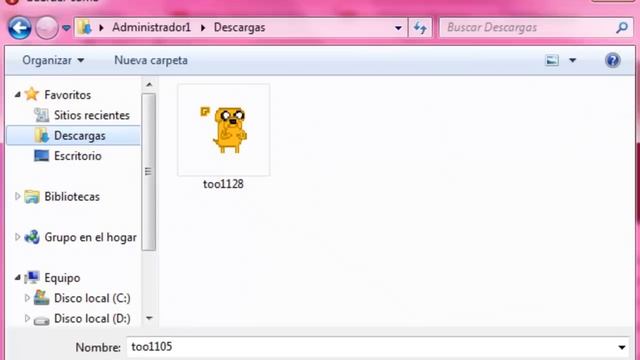Open the recent locations dropdown arrow
This screenshot has width=640, height=360.
pyautogui.click(x=66, y=28)
